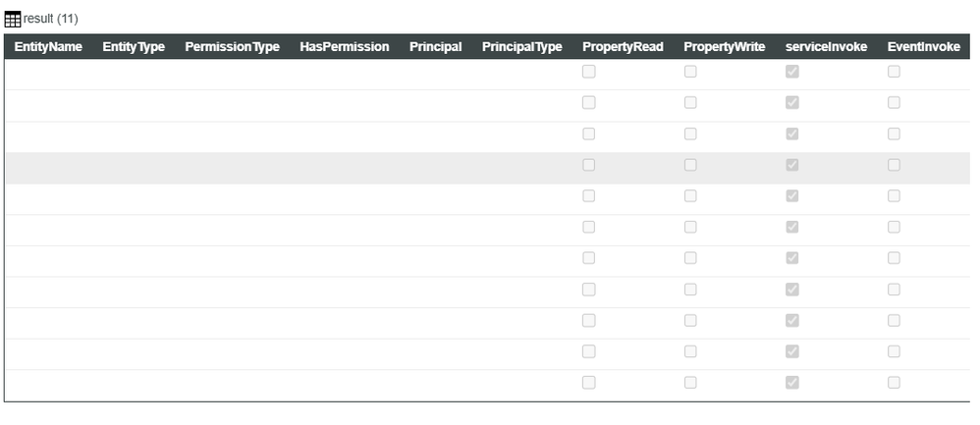The image size is (980, 425).
Task: Click the PropertyRead column header
Action: 623,47
